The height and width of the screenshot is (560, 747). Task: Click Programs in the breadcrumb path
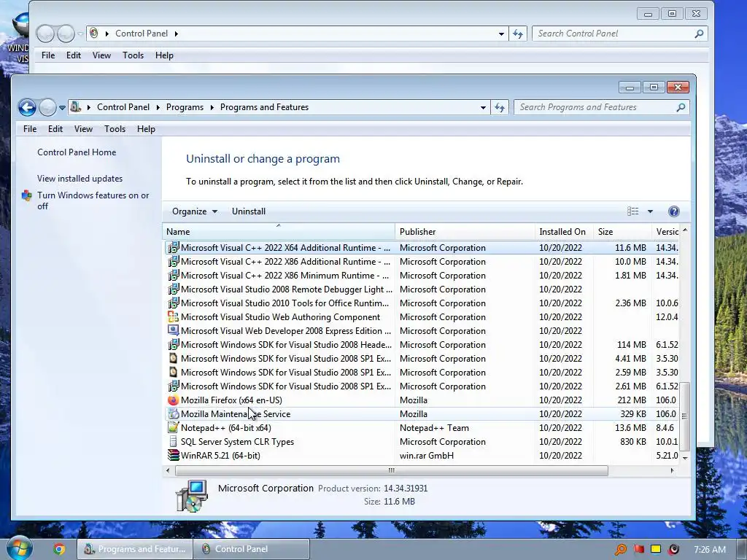[x=185, y=107]
